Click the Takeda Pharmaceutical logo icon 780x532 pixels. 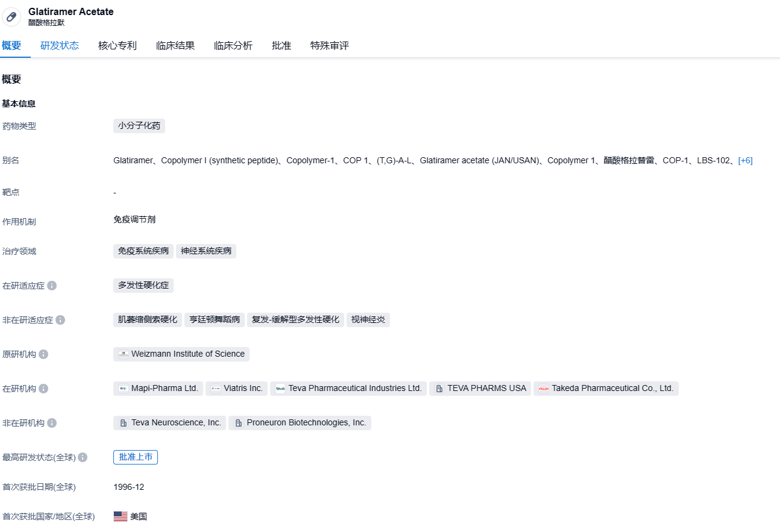point(544,389)
